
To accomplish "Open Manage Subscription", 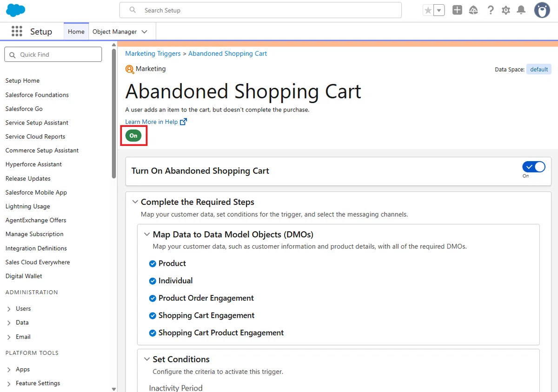I will coord(34,234).
